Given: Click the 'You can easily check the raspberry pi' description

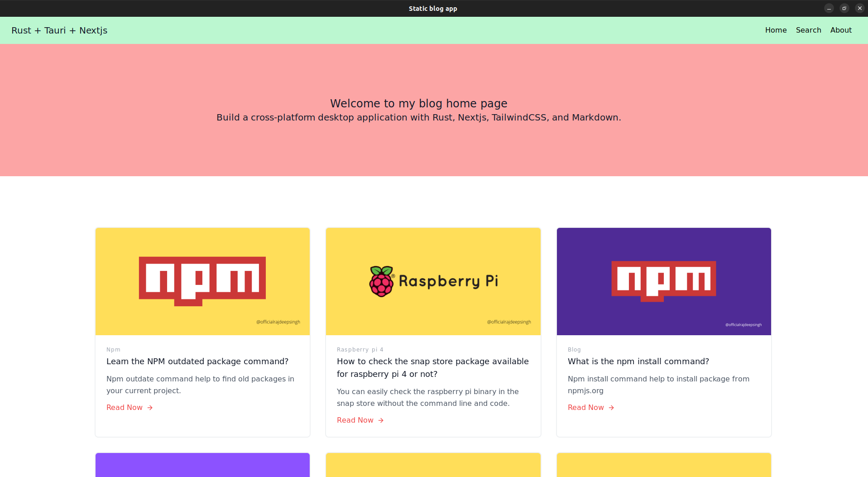Looking at the screenshot, I should coord(428,397).
